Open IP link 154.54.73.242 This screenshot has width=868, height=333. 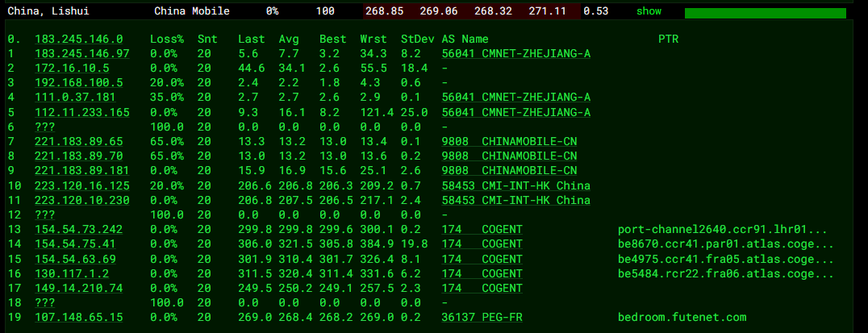click(x=78, y=229)
